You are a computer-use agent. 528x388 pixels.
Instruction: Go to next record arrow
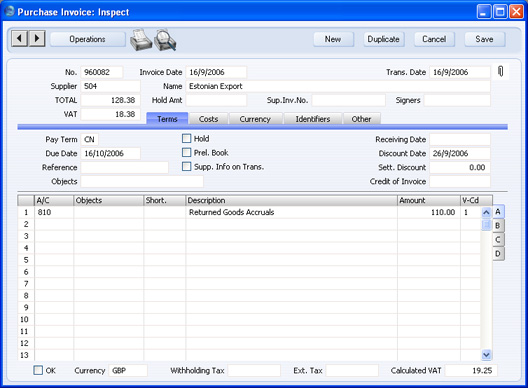point(37,39)
